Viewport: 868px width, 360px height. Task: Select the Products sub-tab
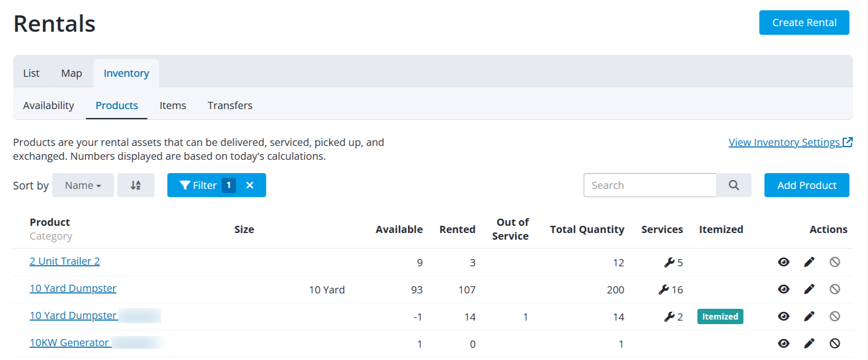117,105
